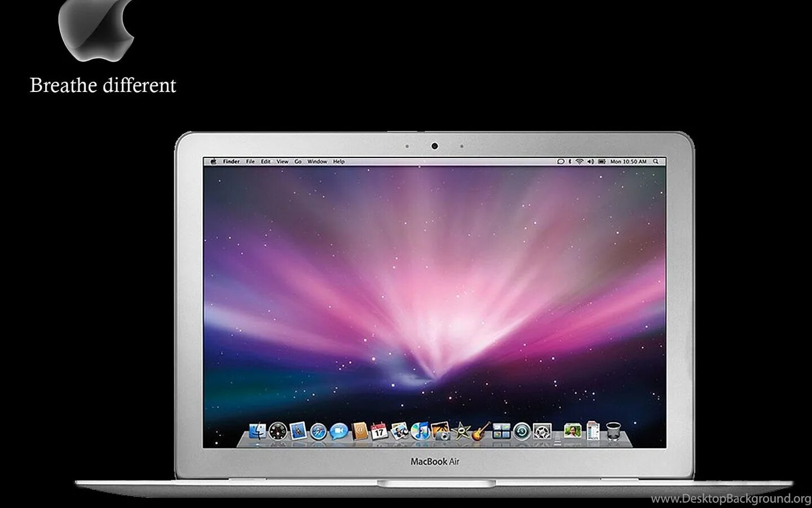
Task: Open System Preferences gear icon in dock
Action: 542,432
